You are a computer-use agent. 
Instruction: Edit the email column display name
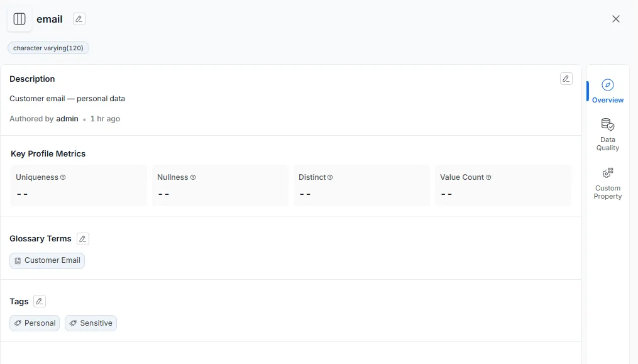79,19
